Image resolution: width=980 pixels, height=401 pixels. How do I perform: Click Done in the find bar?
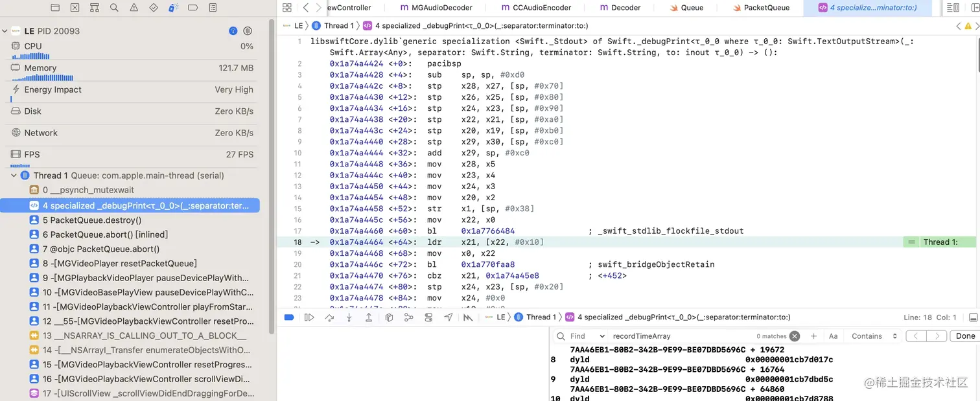[x=965, y=336]
